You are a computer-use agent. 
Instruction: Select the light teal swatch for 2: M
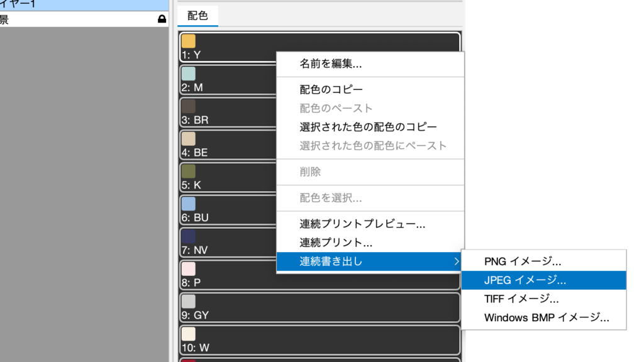188,74
